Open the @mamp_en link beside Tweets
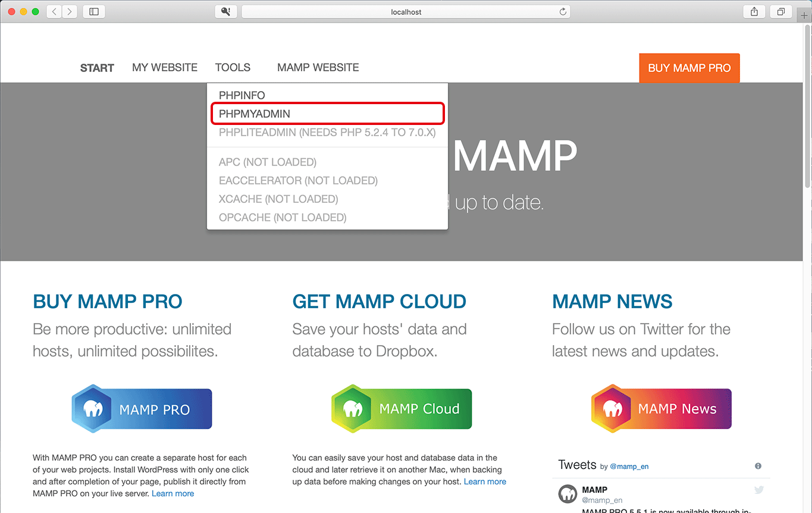The image size is (812, 513). click(x=629, y=467)
